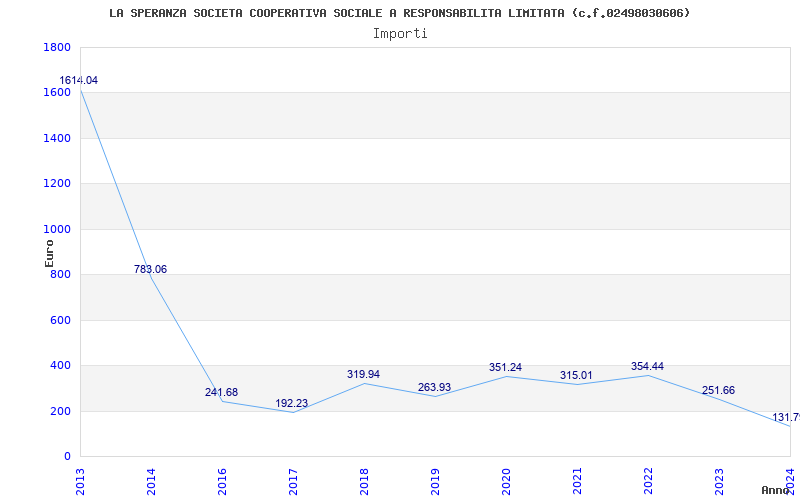Click the 351.24 data label
Viewport: 800px width, 500px height.
[x=505, y=367]
